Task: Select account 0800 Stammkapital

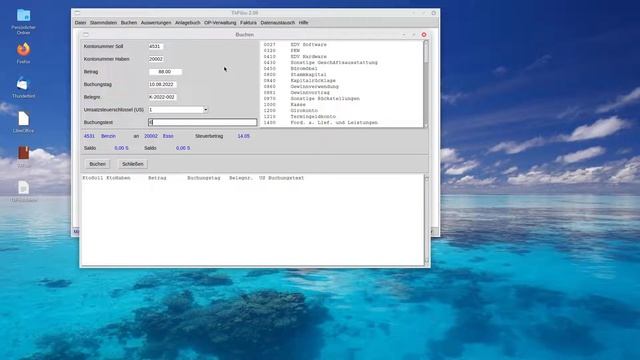Action: click(295, 75)
